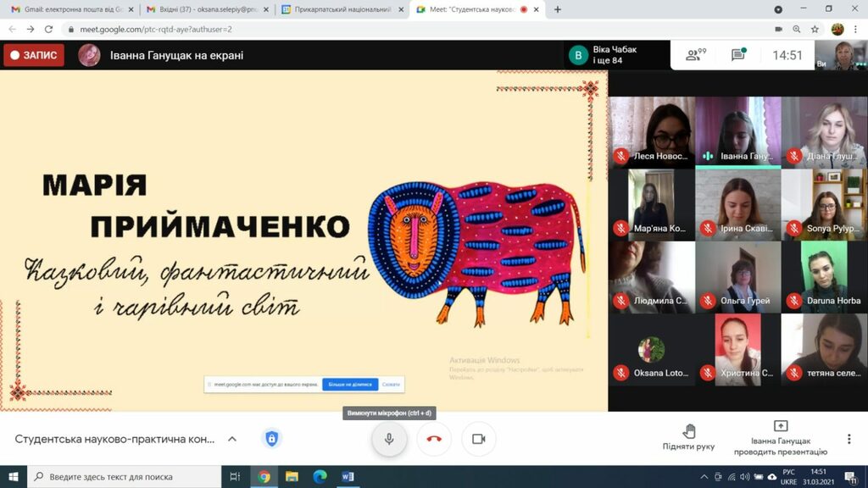868x488 pixels.
Task: Open a new browser tab with plus
Action: [558, 9]
